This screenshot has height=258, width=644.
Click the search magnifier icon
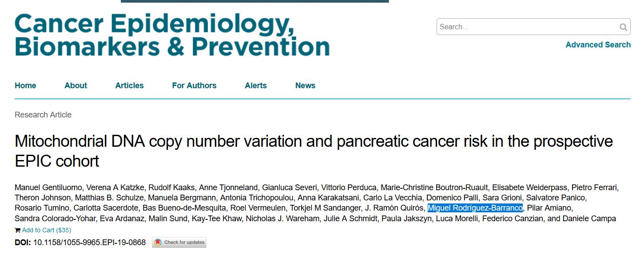pyautogui.click(x=624, y=27)
